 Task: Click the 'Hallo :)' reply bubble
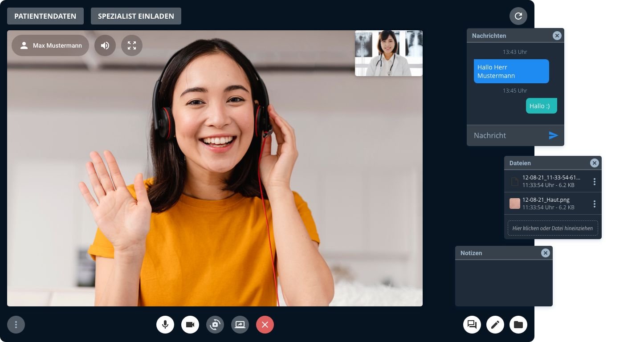(542, 106)
